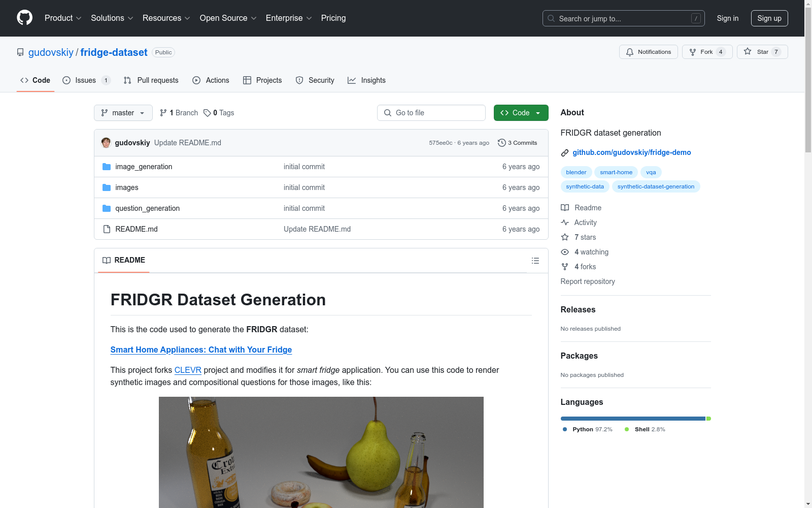This screenshot has width=812, height=508.
Task: Jump to Readme from About sidebar
Action: [581, 208]
